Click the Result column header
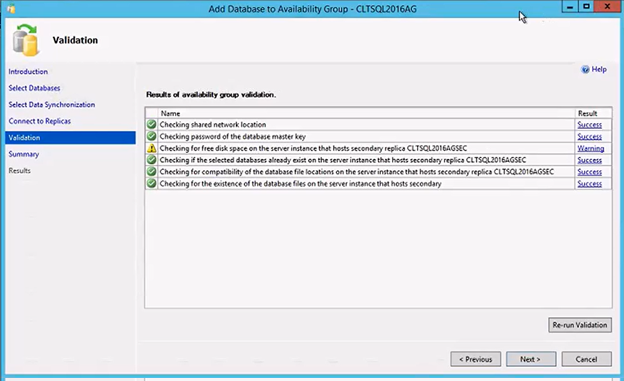This screenshot has width=624, height=381. (593, 113)
